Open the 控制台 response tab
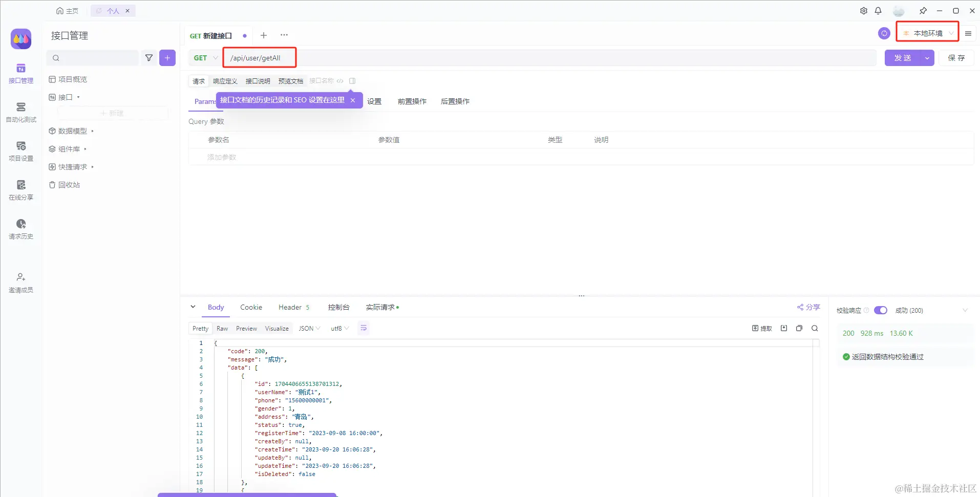Image resolution: width=980 pixels, height=497 pixels. coord(339,307)
